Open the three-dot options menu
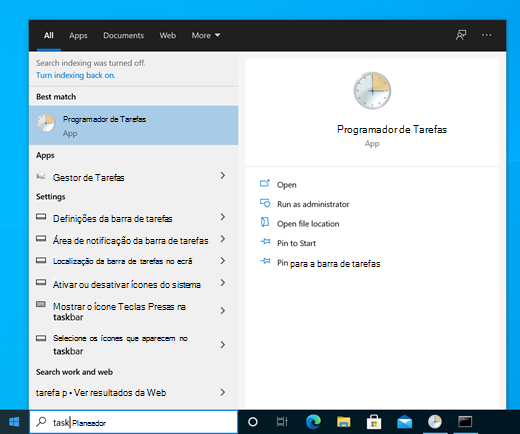Screen dimensions: 520x434 [486, 35]
